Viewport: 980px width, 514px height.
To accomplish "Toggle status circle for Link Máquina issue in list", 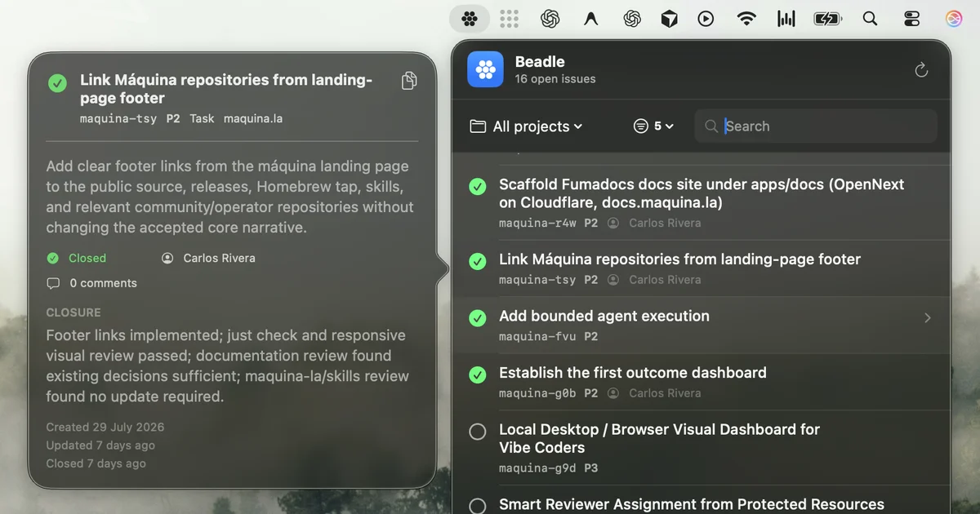I will point(478,262).
